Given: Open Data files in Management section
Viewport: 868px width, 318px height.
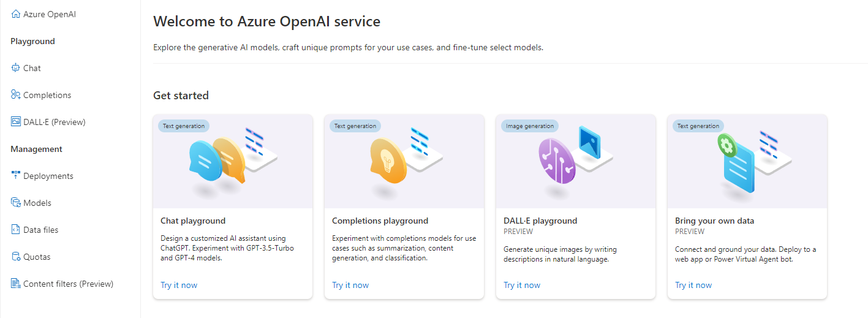Looking at the screenshot, I should 40,230.
